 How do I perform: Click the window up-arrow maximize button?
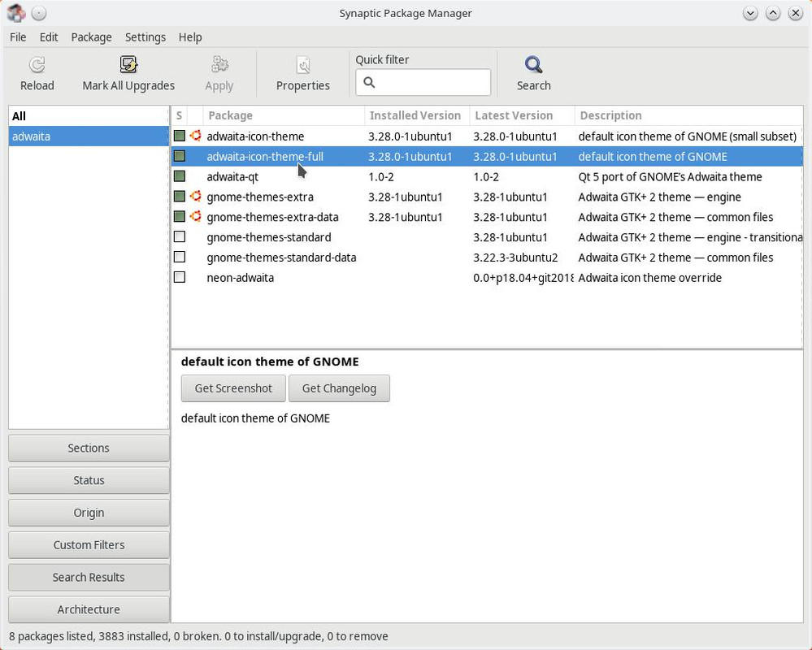pyautogui.click(x=773, y=14)
